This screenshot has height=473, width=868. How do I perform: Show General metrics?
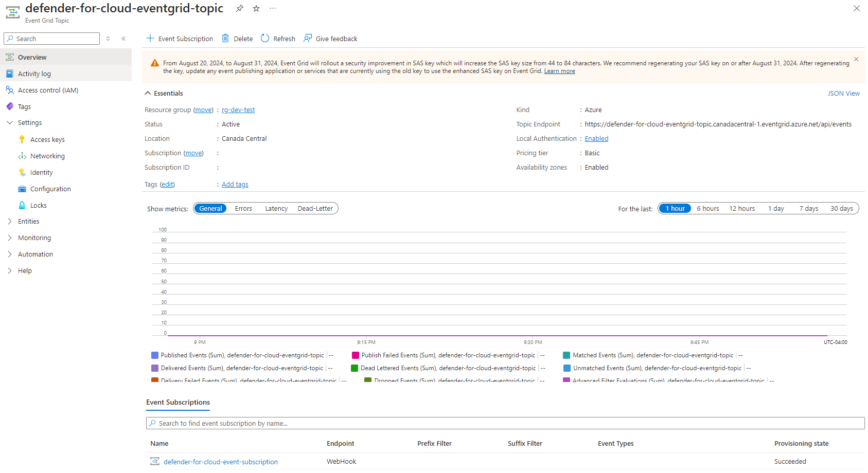(210, 208)
